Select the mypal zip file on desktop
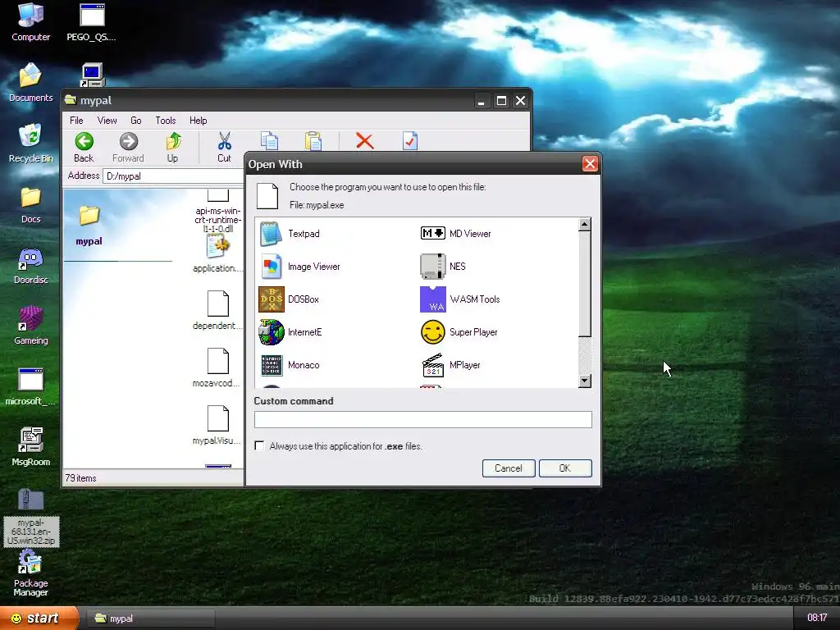Screen dimensions: 840x630 coord(30,517)
